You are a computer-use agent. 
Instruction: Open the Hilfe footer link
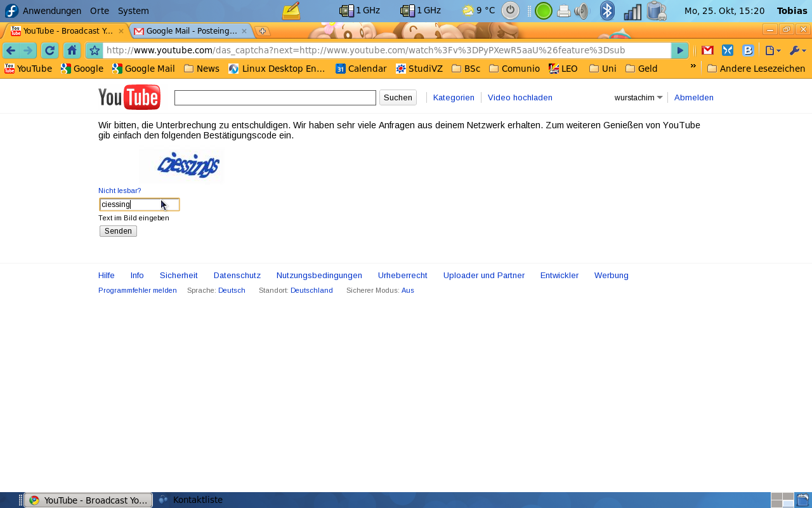107,276
